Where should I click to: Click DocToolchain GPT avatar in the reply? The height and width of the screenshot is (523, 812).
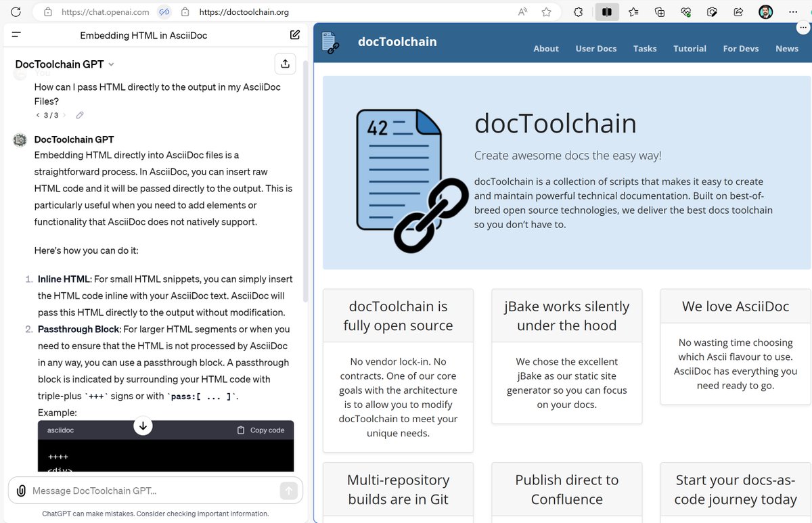(x=20, y=140)
